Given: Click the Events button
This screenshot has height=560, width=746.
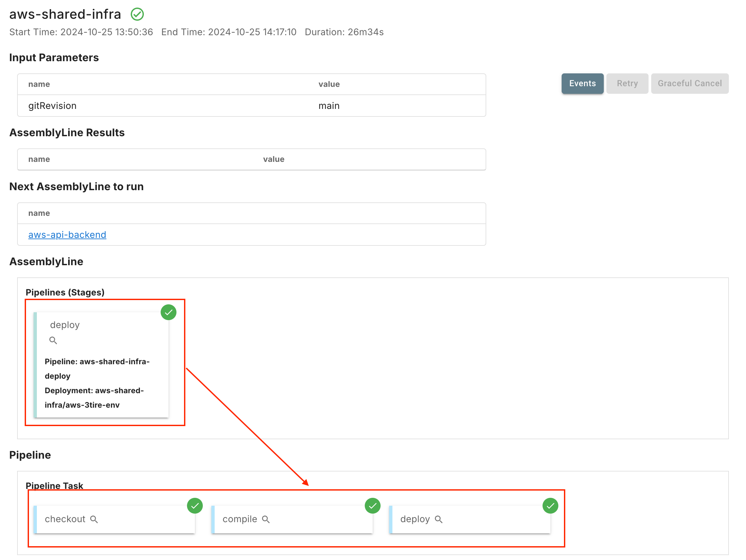Looking at the screenshot, I should (582, 83).
